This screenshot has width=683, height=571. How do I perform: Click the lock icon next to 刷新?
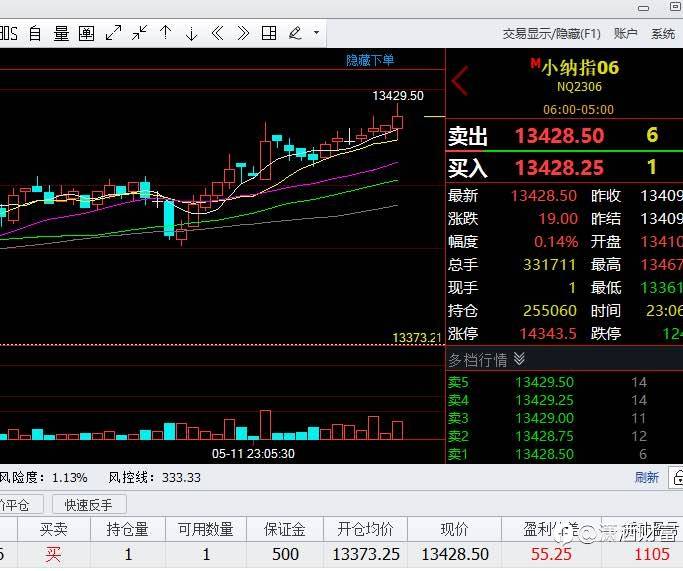click(x=678, y=477)
